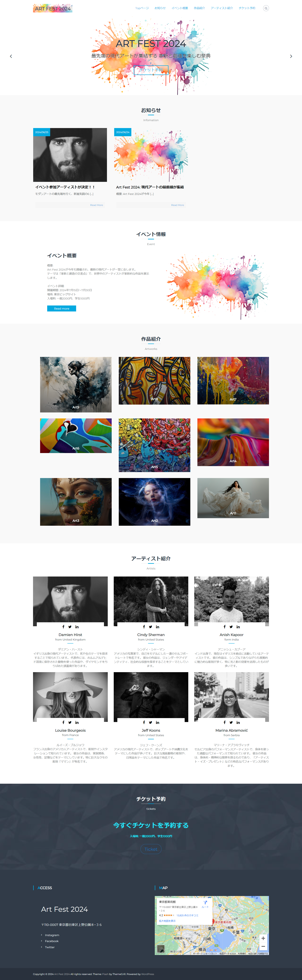Open the Instagram footer link
Screen dimensions: 302x980
tap(52, 935)
